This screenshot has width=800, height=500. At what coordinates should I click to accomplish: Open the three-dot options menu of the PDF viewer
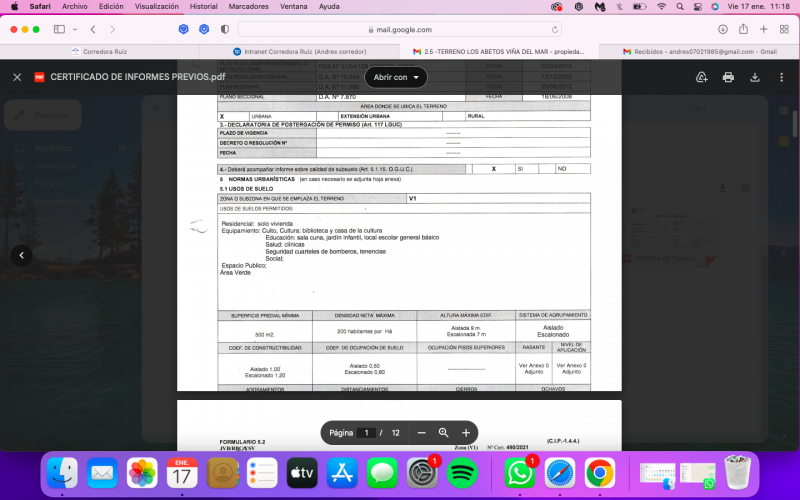(781, 77)
